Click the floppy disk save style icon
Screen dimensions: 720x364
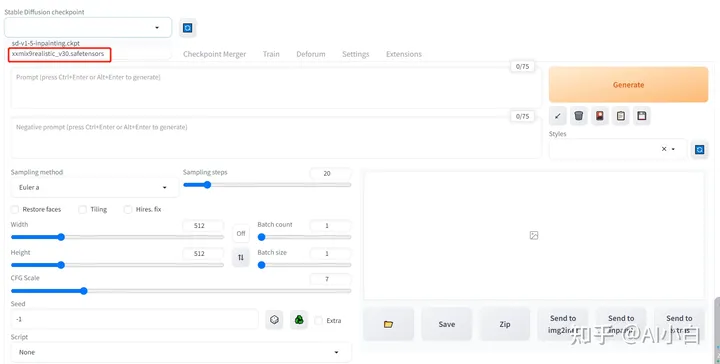tap(642, 116)
